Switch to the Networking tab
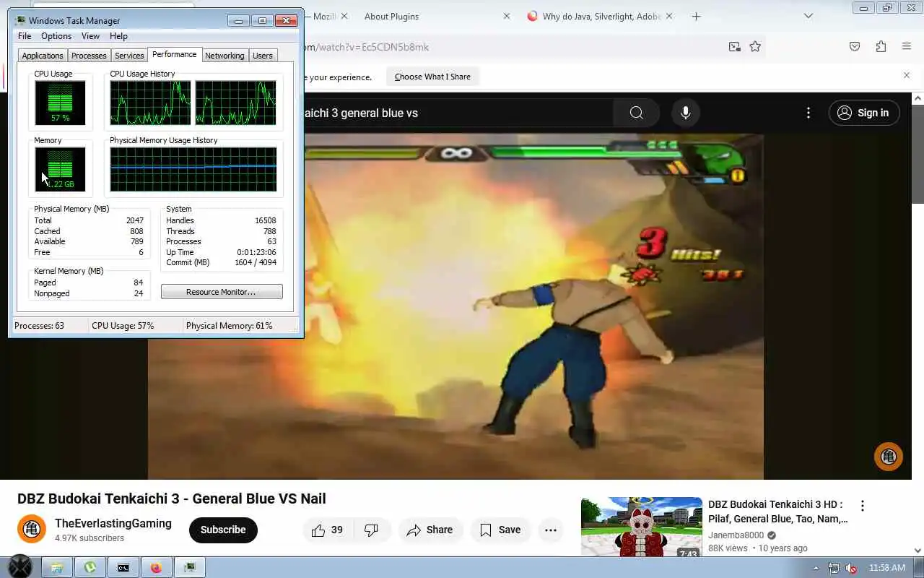 225,56
